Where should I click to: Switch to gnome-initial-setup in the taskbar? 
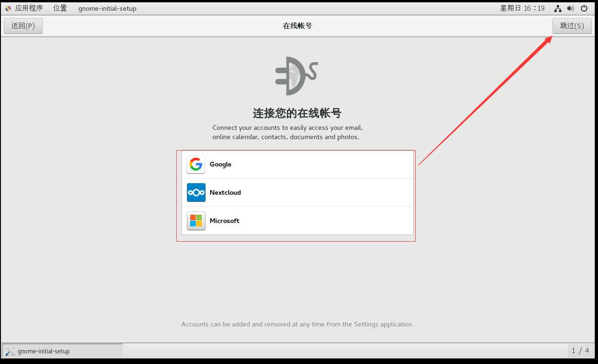[63, 351]
